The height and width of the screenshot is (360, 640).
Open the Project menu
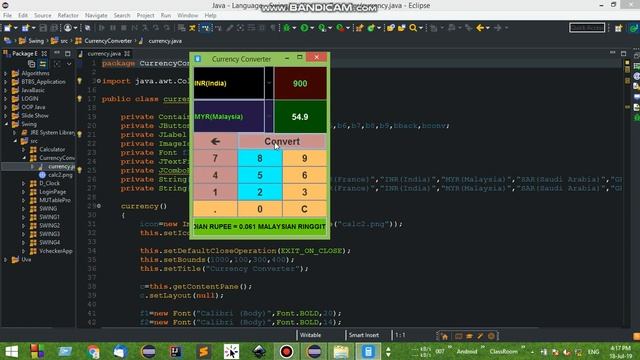tap(145, 16)
